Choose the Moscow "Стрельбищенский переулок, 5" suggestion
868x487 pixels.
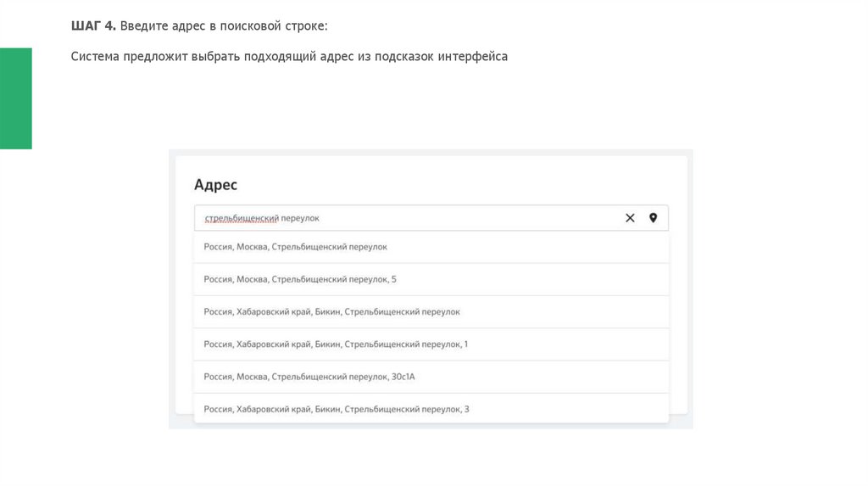tap(300, 279)
